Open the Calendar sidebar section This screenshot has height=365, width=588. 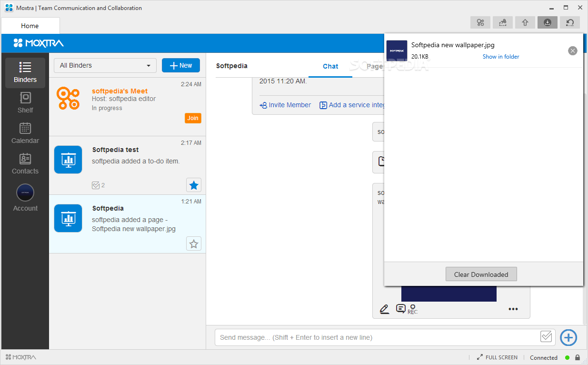point(25,133)
